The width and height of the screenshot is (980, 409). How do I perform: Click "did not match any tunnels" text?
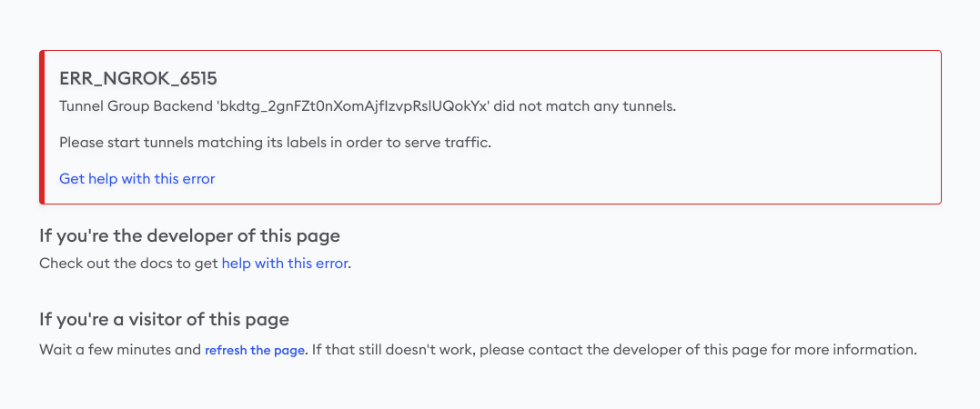pyautogui.click(x=583, y=106)
